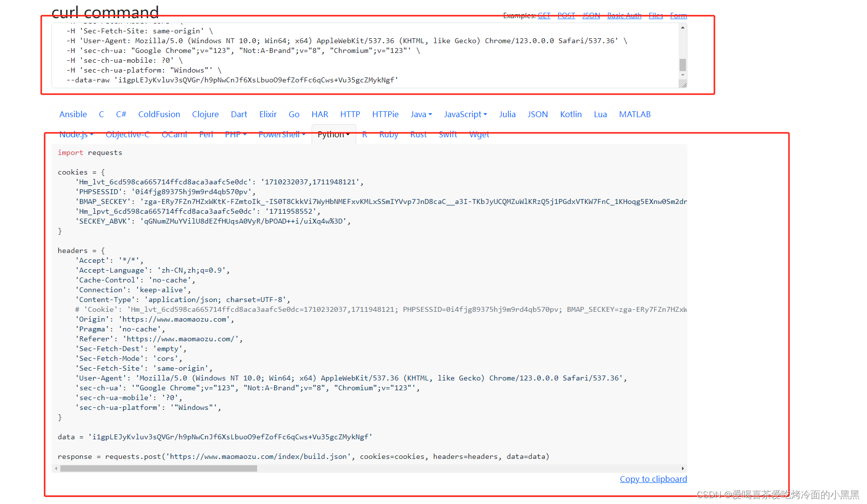
Task: Click the 'Referer' header line
Action: [159, 339]
